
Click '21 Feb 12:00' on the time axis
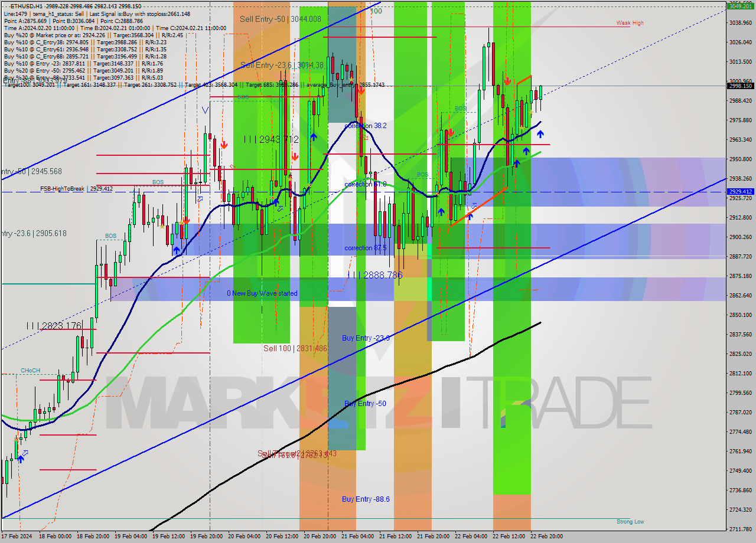[x=395, y=537]
